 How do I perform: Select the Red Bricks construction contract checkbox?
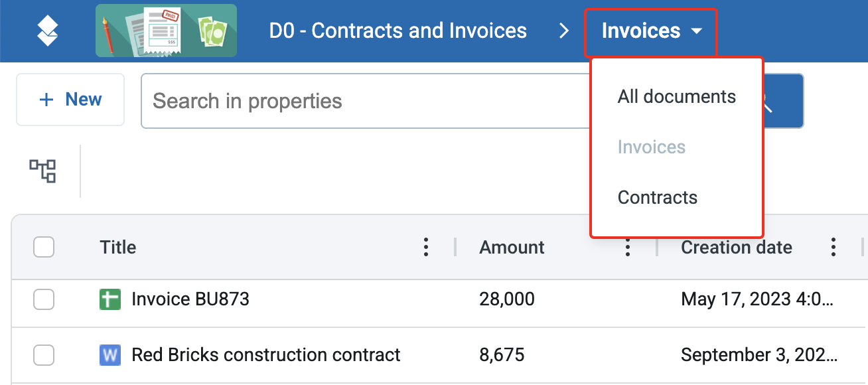coord(44,355)
